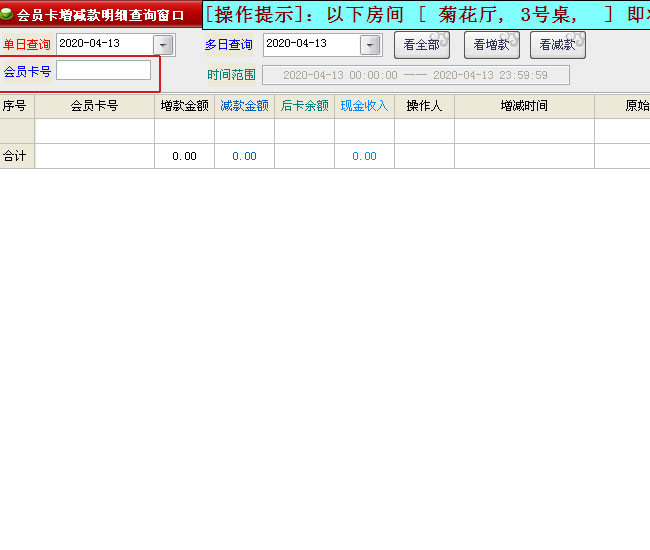The height and width of the screenshot is (550, 650).
Task: Click the 多日查询 label
Action: click(228, 44)
